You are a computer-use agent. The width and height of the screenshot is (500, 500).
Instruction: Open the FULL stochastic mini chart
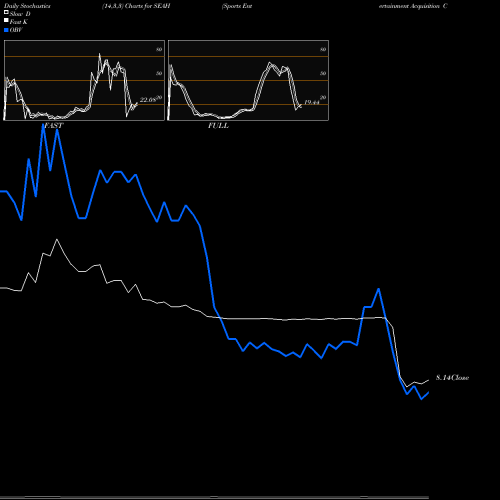pyautogui.click(x=248, y=80)
